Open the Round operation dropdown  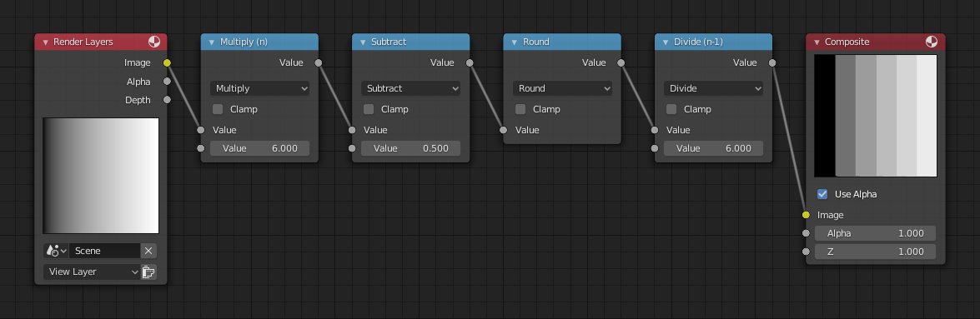(562, 88)
